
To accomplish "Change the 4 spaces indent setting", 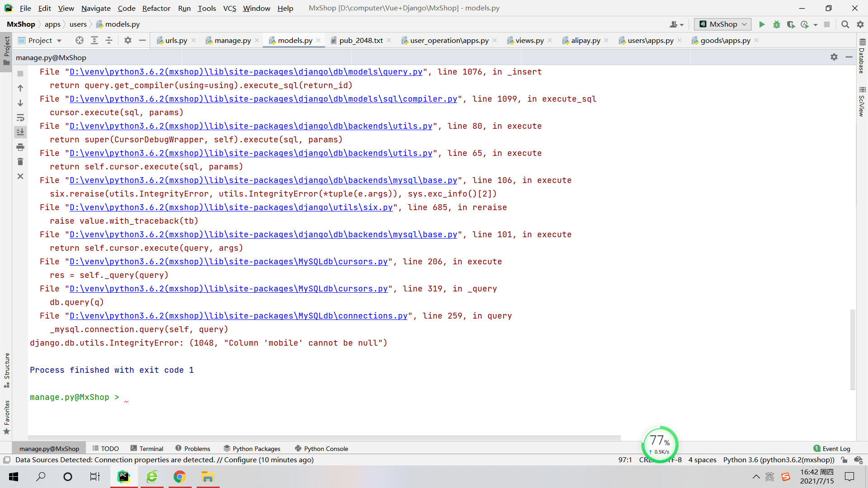I will 702,460.
